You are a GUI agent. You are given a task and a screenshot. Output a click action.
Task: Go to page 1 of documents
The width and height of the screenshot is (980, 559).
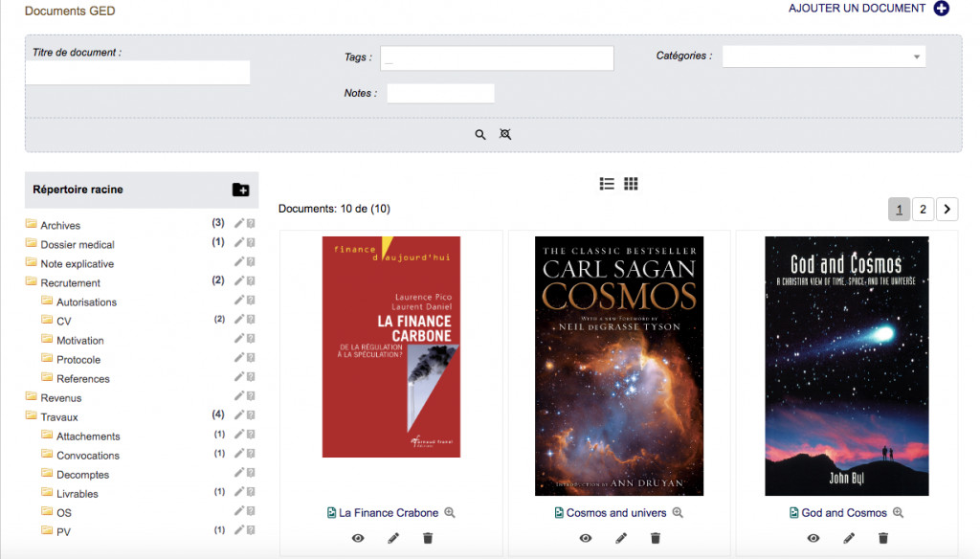pyautogui.click(x=899, y=210)
